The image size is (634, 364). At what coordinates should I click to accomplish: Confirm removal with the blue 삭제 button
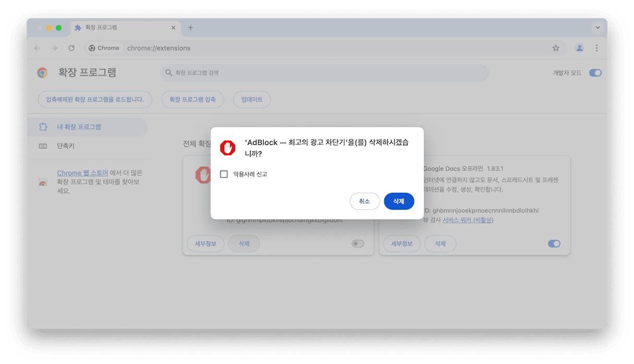tap(399, 202)
